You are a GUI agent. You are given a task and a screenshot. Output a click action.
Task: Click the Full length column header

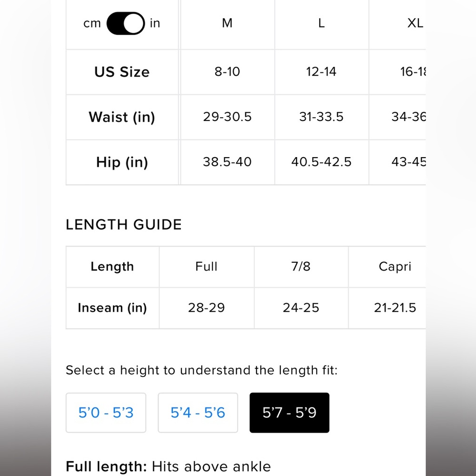207,267
